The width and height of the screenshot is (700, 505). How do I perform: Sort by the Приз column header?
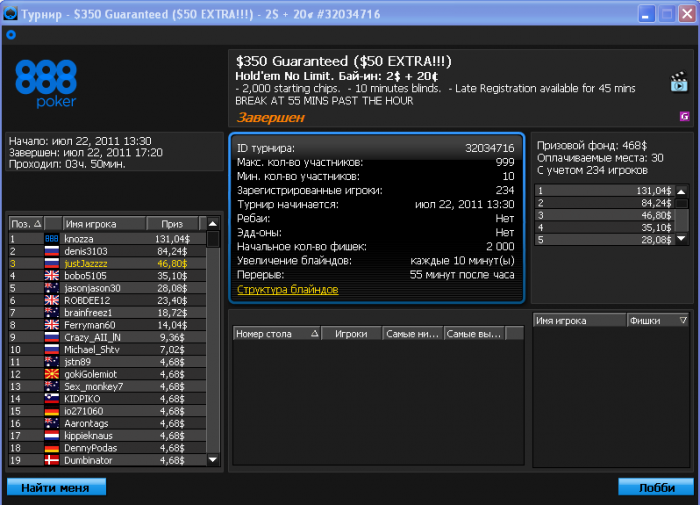pyautogui.click(x=172, y=224)
